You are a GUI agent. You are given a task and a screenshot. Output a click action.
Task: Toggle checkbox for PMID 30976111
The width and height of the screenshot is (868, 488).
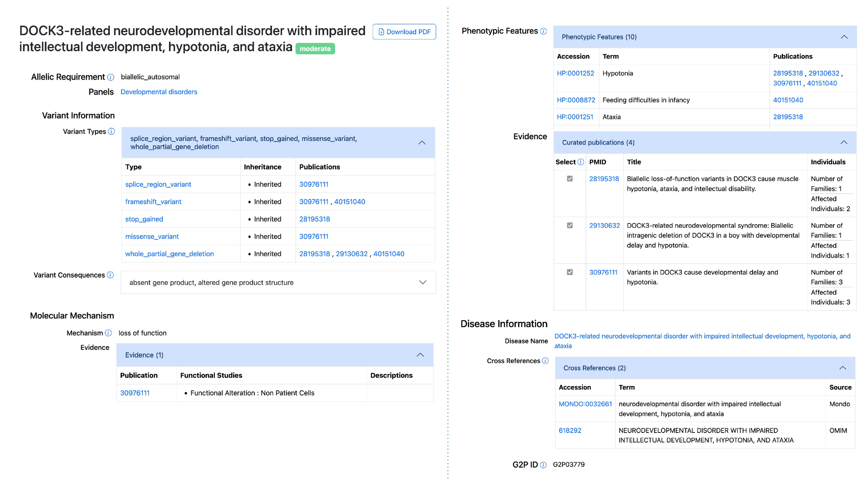click(x=570, y=272)
